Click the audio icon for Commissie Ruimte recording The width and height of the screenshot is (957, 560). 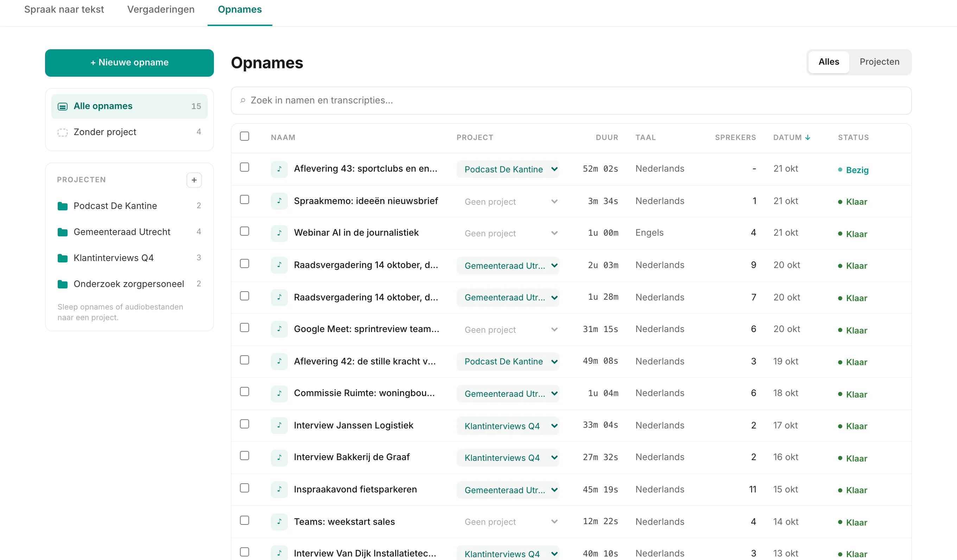tap(279, 393)
